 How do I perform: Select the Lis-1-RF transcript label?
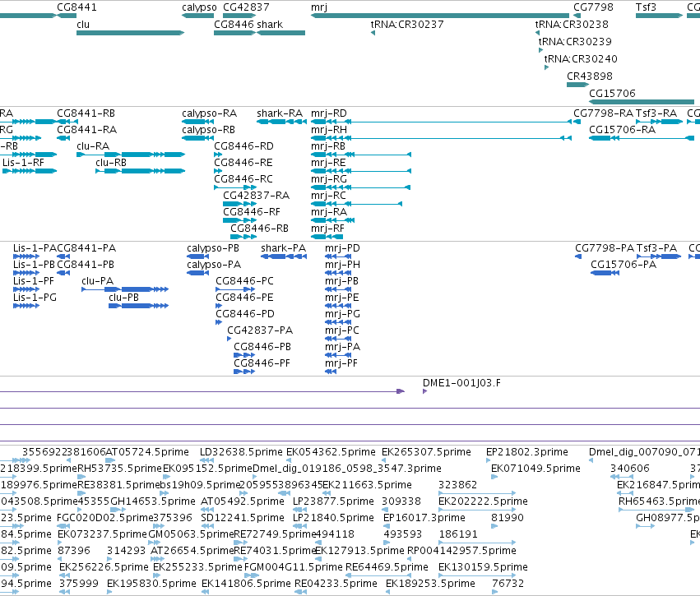23,163
